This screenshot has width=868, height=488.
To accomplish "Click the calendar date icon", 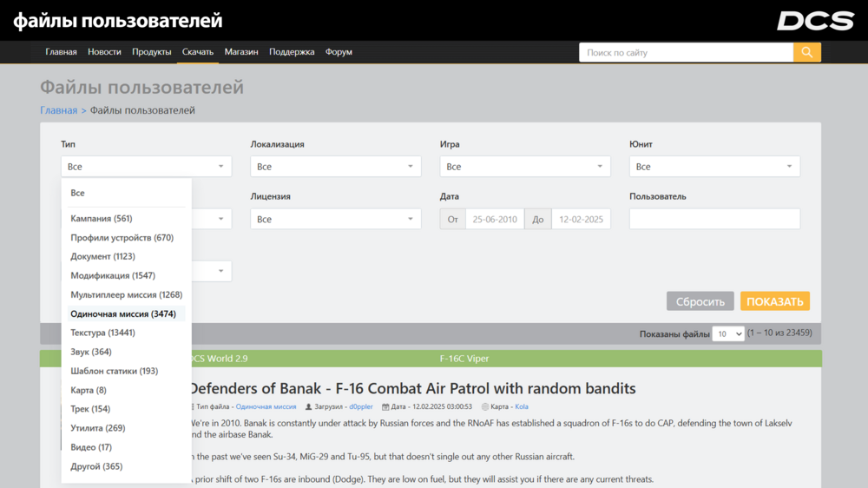I will click(385, 406).
